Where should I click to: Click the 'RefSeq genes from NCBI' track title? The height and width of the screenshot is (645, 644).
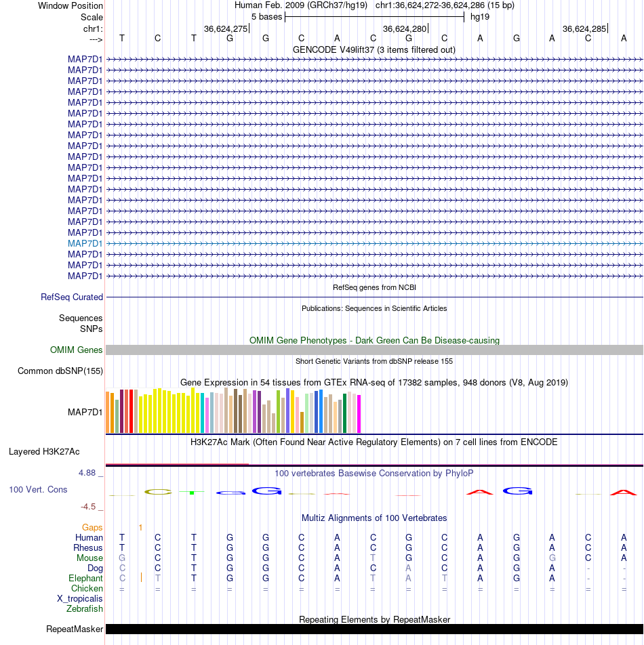coord(374,287)
